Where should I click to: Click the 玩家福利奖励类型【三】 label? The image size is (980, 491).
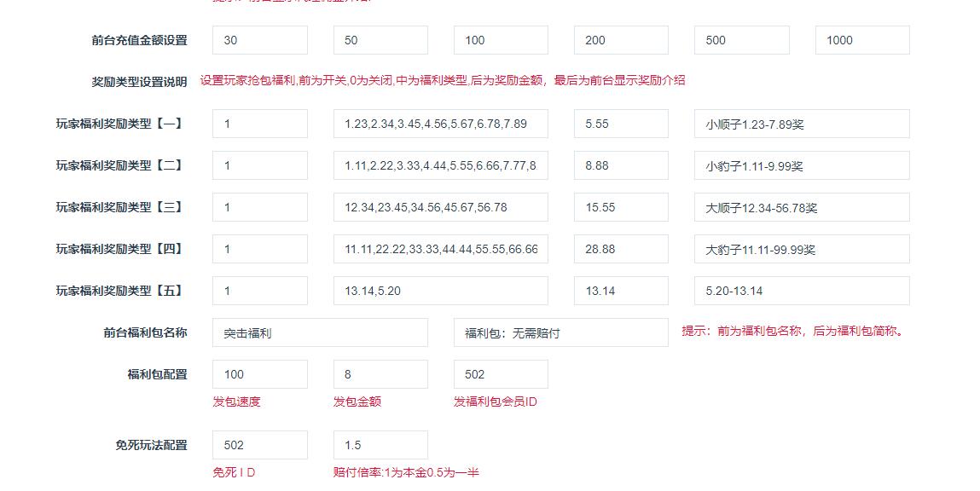(x=121, y=207)
